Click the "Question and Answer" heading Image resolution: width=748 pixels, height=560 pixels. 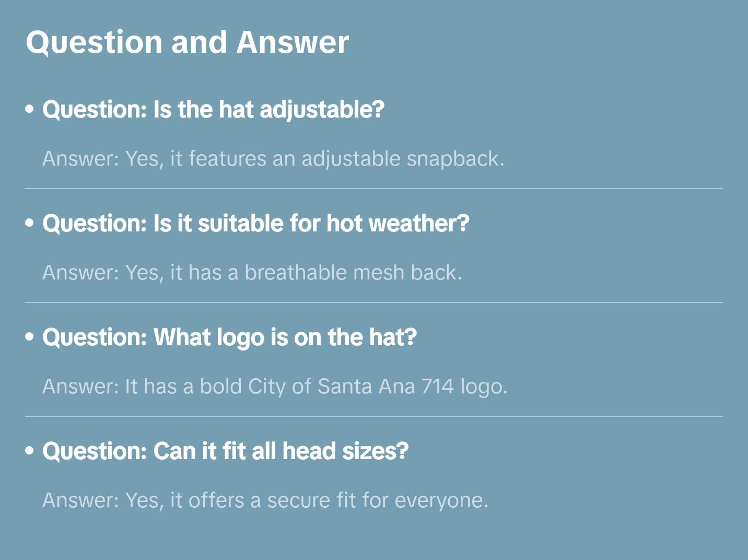tap(187, 42)
